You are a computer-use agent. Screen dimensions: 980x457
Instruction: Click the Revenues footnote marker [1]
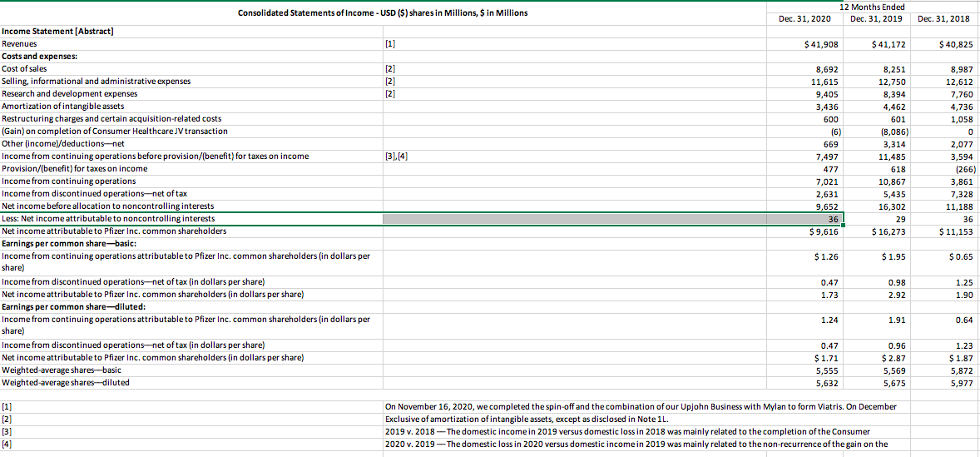click(x=391, y=44)
